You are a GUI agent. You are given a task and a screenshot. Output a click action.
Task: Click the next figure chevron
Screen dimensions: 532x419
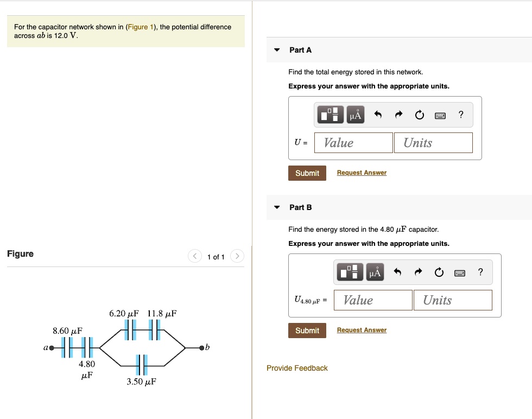pyautogui.click(x=237, y=256)
